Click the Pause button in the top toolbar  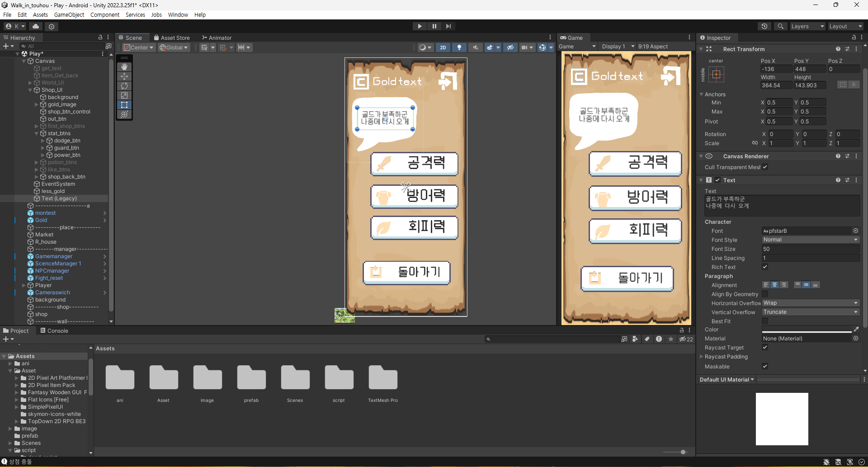[434, 26]
